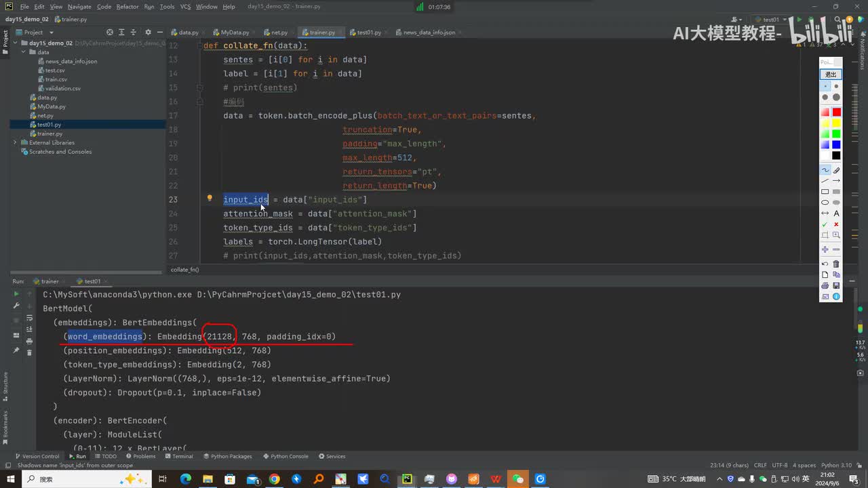Select the arrow drawing tool
Image resolution: width=868 pixels, height=488 pixels.
pyautogui.click(x=836, y=181)
